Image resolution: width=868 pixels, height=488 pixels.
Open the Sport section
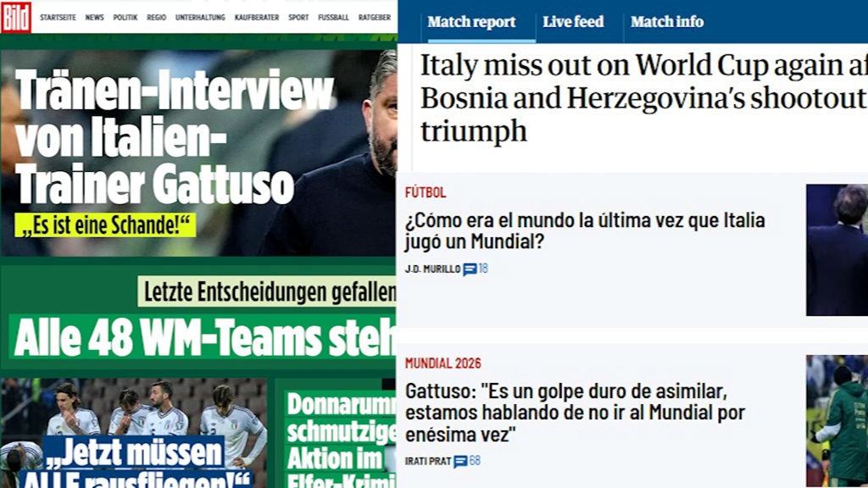298,18
